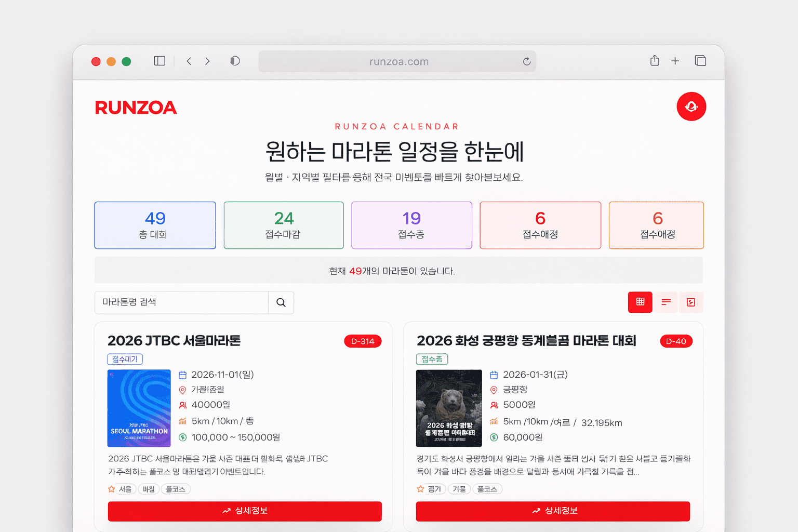Toggle the 접수중 status badge on Hwaseong card

(432, 358)
